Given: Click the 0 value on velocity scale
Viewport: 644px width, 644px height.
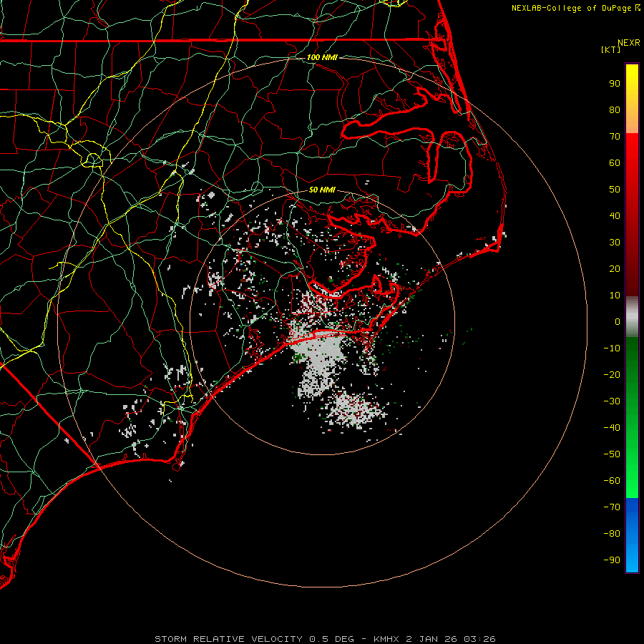Looking at the screenshot, I should click(618, 322).
